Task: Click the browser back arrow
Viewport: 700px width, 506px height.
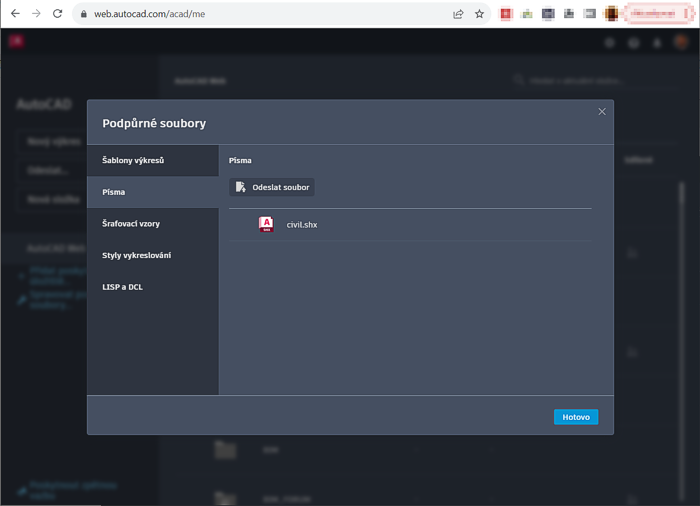Action: tap(14, 14)
